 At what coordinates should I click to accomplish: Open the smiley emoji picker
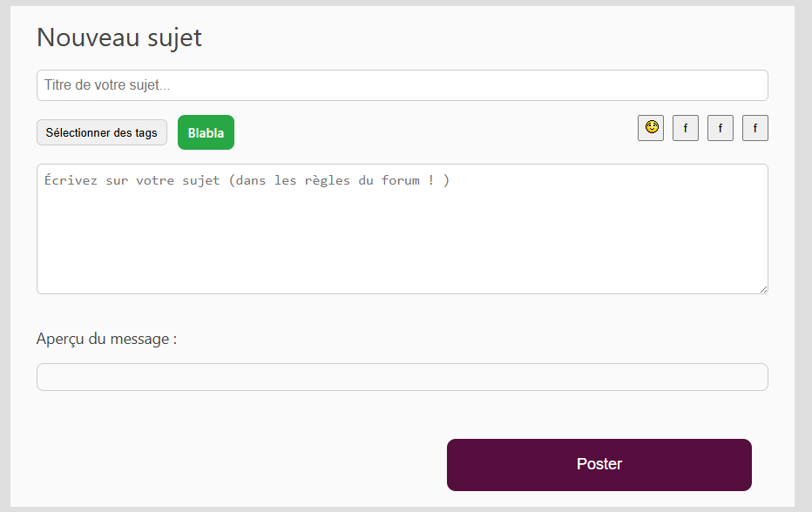tap(651, 128)
